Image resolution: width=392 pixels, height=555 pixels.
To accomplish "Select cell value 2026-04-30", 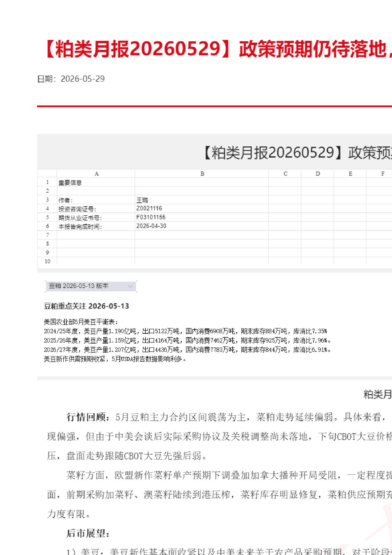I will pyautogui.click(x=202, y=226).
